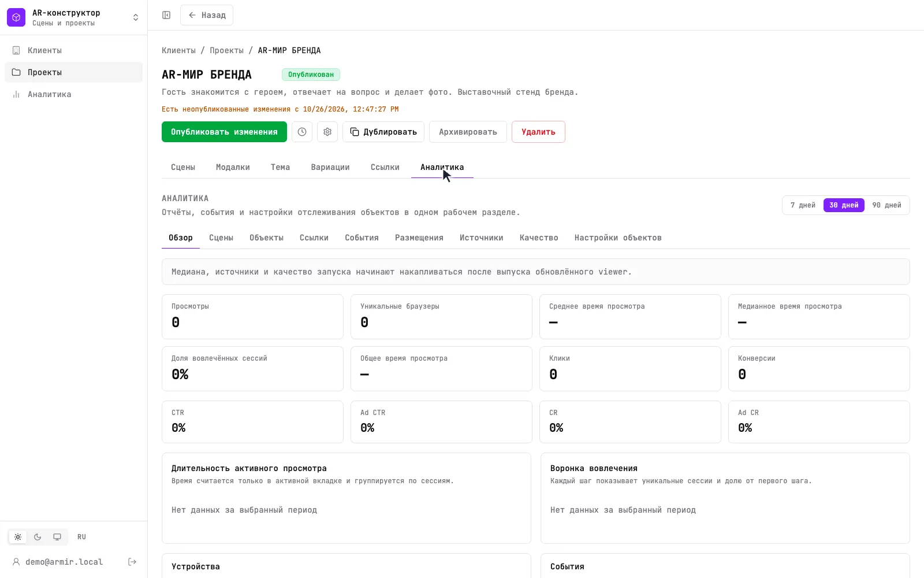Select the 7 дней period

point(803,205)
